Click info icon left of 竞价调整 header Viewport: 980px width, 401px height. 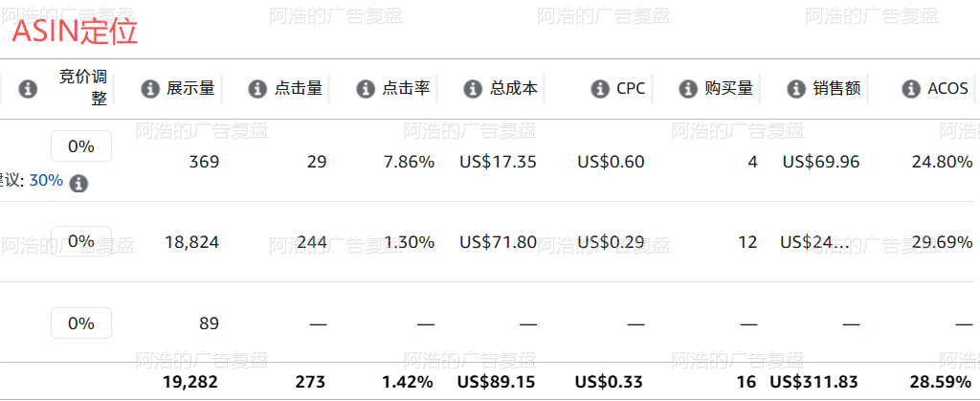28,89
